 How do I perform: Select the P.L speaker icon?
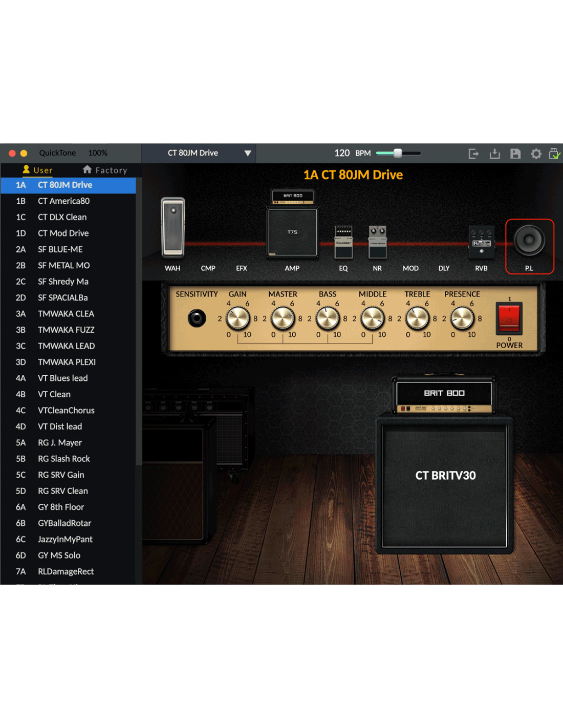pos(529,240)
